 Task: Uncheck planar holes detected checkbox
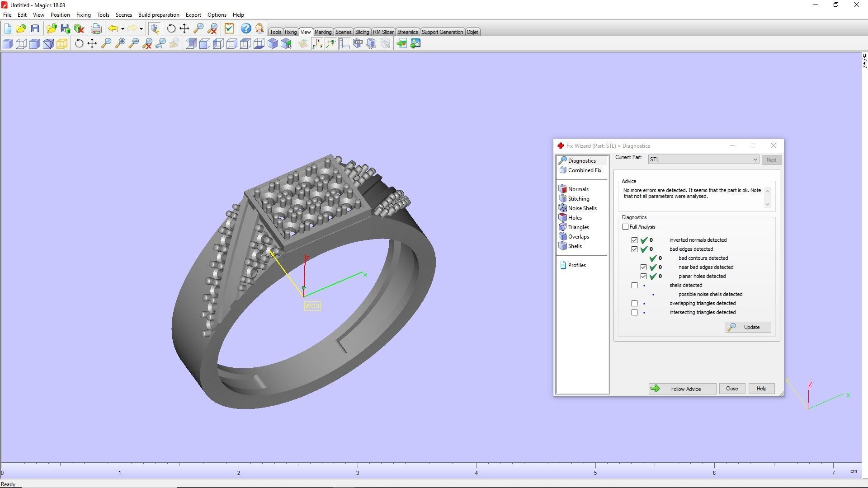point(644,277)
